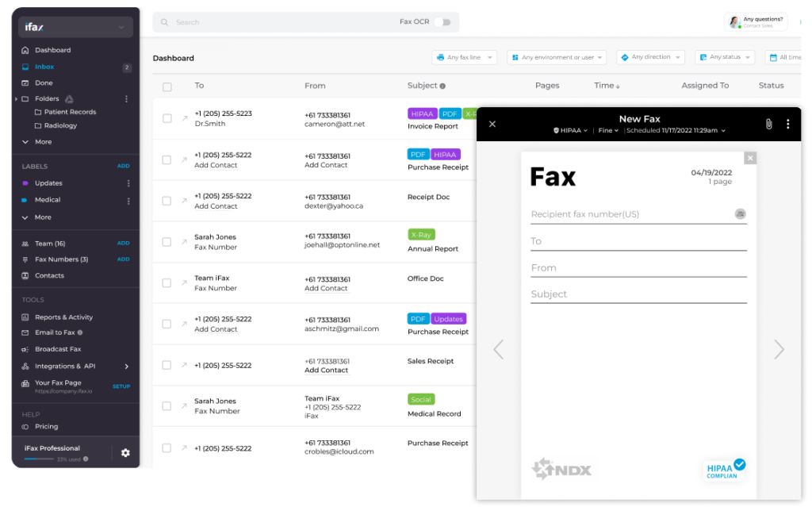Check the Sarah Jones Annual Report row checkbox
The width and height of the screenshot is (812, 507).
tap(167, 241)
